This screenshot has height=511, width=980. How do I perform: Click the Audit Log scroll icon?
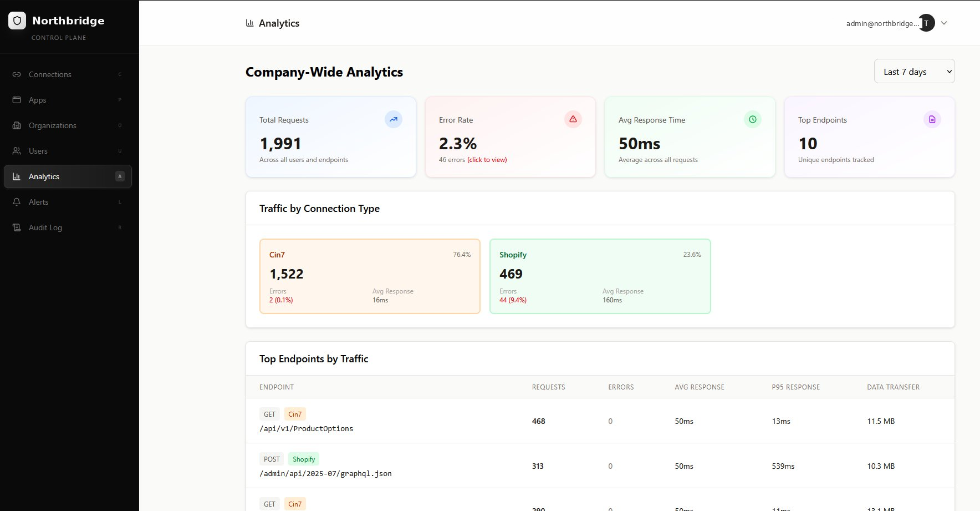point(17,227)
